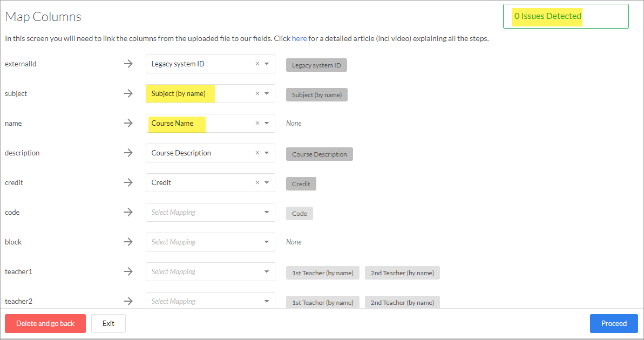Click the Course Description suggestion chip
Viewport: 644px width, 340px height.
point(320,154)
